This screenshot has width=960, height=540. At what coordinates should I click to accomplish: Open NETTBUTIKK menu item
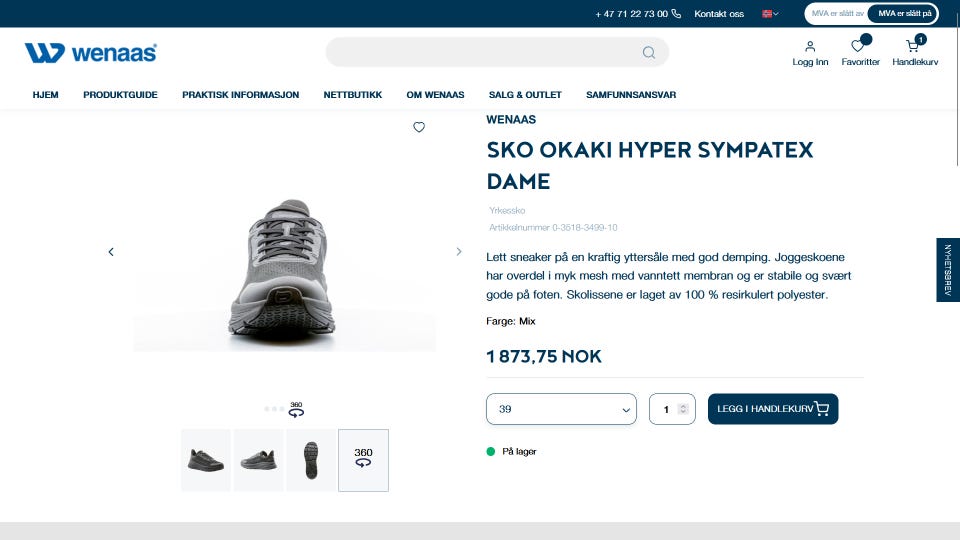tap(353, 95)
